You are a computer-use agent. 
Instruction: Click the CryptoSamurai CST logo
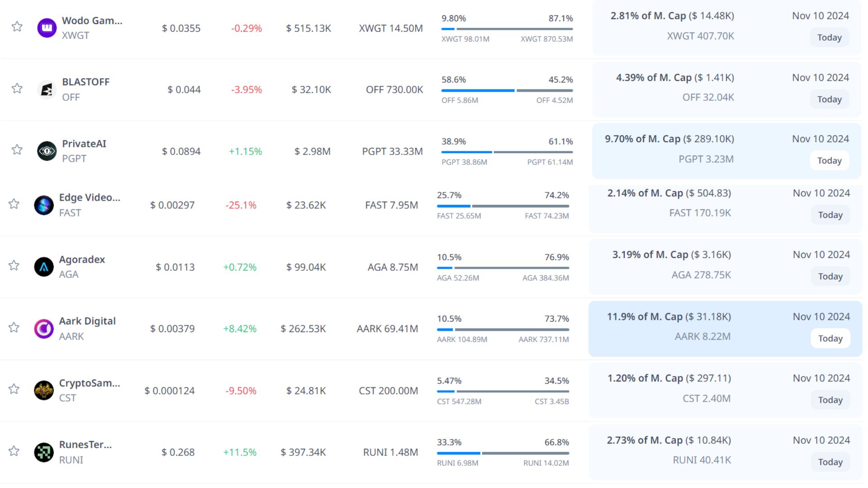click(44, 390)
